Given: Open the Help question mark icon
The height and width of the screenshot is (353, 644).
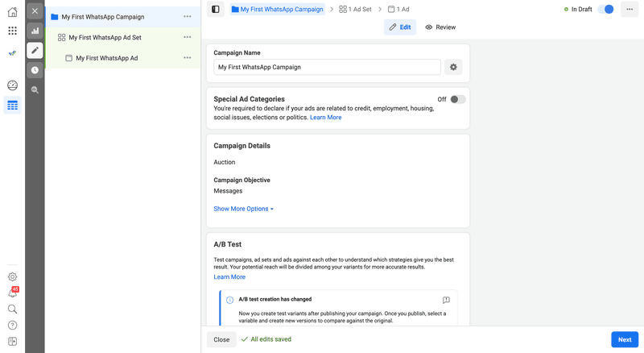Looking at the screenshot, I should [12, 326].
